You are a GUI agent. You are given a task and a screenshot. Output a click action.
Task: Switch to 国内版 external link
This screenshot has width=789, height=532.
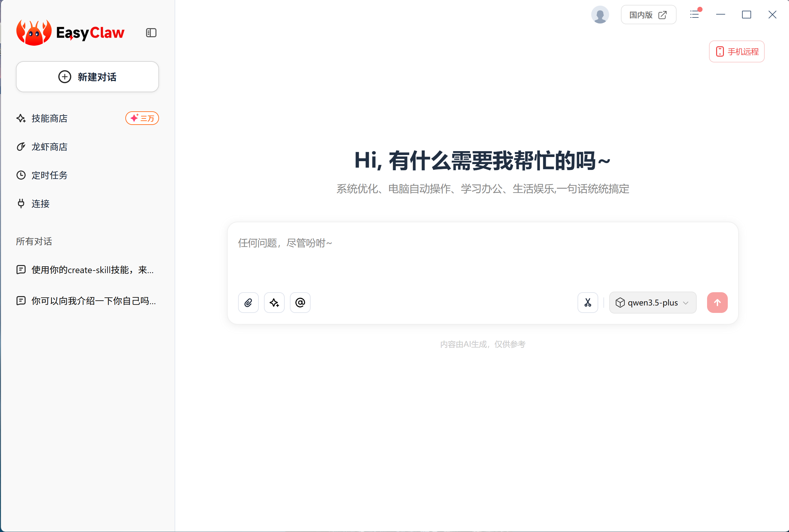[648, 15]
